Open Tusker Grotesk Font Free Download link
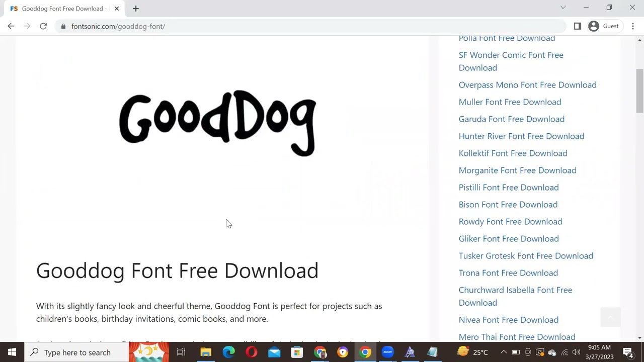 click(x=526, y=256)
